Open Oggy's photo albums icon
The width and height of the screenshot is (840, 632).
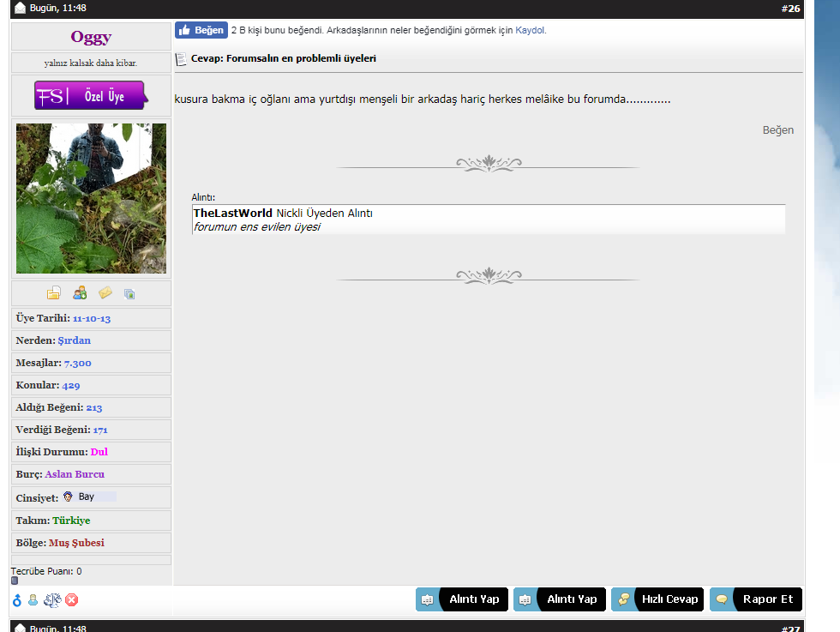[129, 294]
